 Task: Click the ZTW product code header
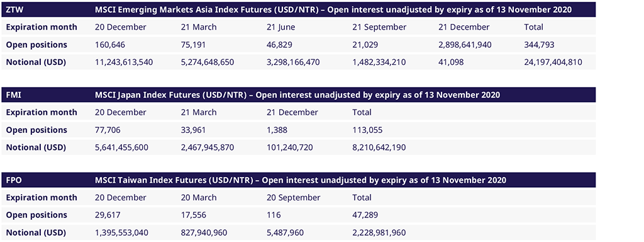[14, 9]
